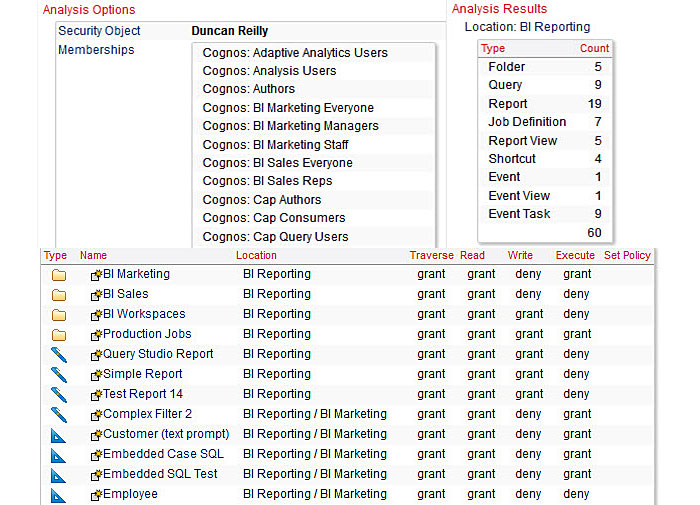
Task: Click the 'Memberships' label
Action: pos(96,50)
